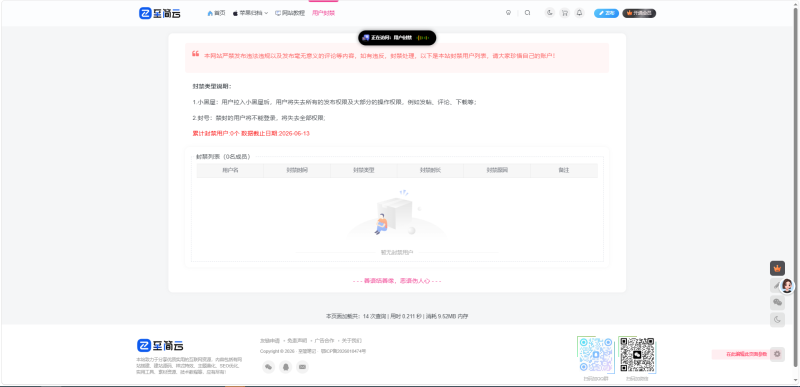Viewport: 800px width, 387px height.
Task: Open the 网站教程 nav item
Action: coord(290,13)
